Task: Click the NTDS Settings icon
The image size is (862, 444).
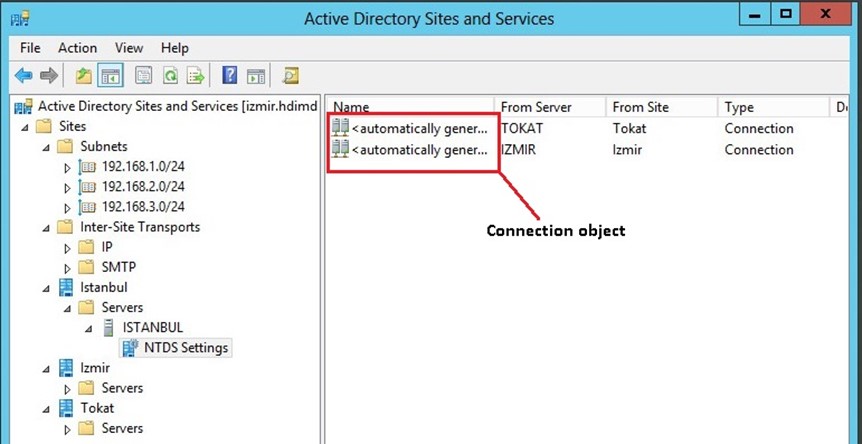Action: coord(131,348)
